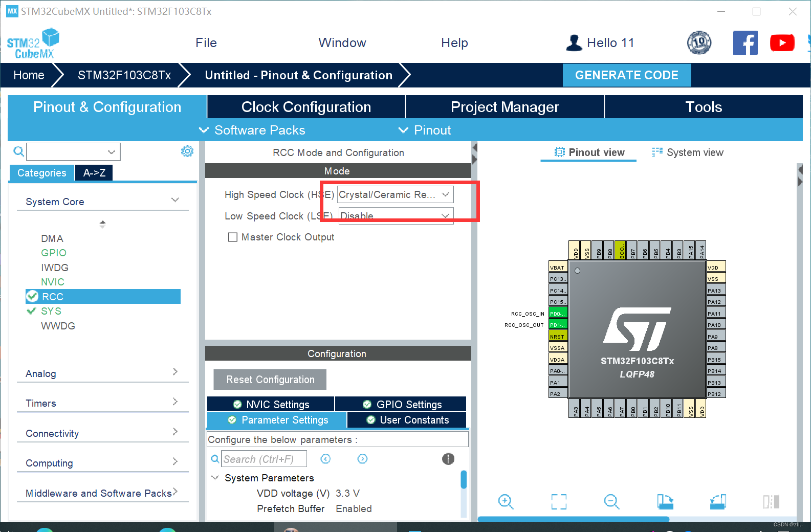Screen dimensions: 811x532
Task: Click the 10 years anniversary badge
Action: 699,43
